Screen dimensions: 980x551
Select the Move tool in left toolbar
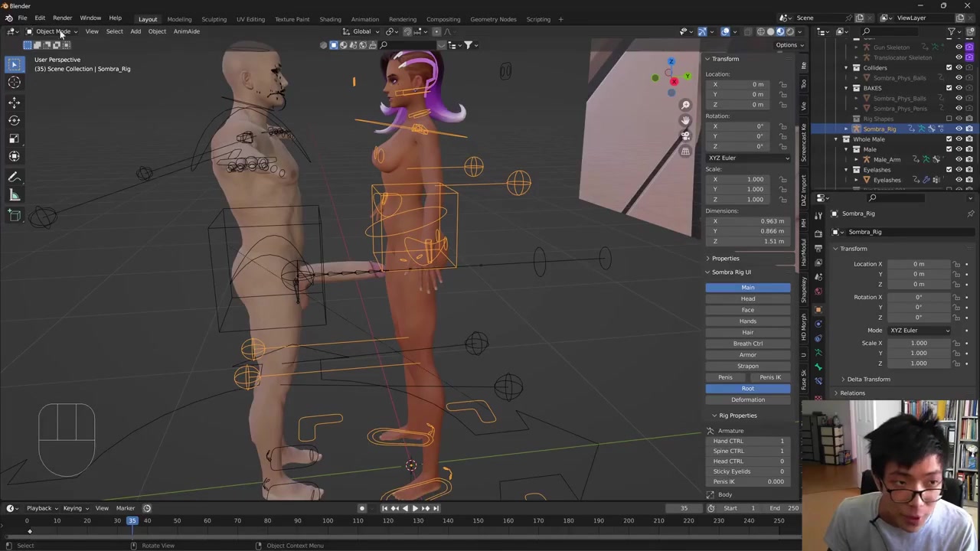(x=15, y=102)
